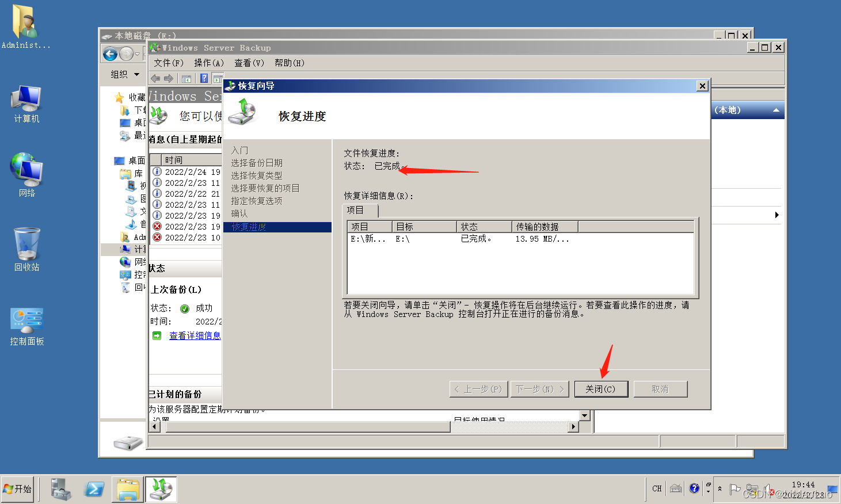841x504 pixels.
Task: Open Windows Explorer taskbar icon
Action: 128,490
